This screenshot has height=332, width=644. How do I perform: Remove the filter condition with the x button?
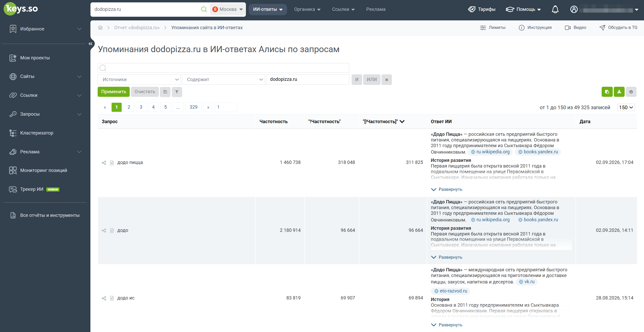click(387, 80)
